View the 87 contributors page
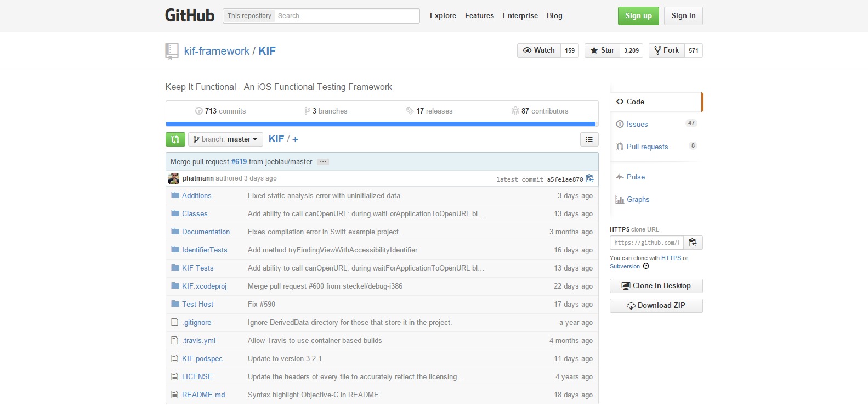This screenshot has height=405, width=868. pos(540,111)
